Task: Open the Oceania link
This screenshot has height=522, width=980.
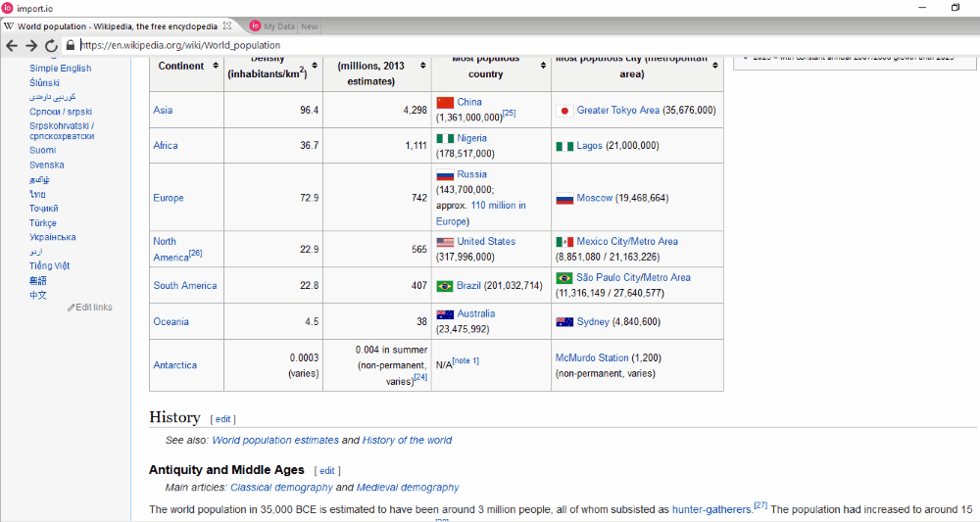Action: pyautogui.click(x=171, y=321)
